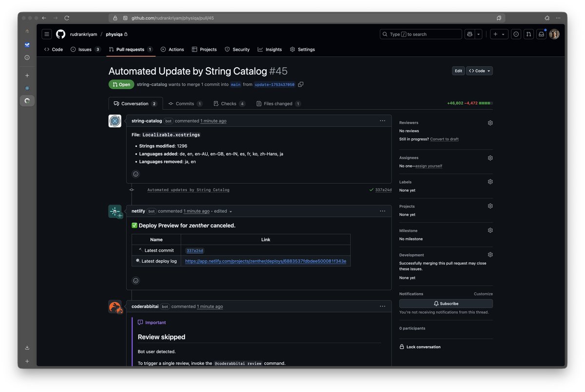Expand the netlify comment edited history dropdown
This screenshot has height=392, width=585.
(223, 211)
